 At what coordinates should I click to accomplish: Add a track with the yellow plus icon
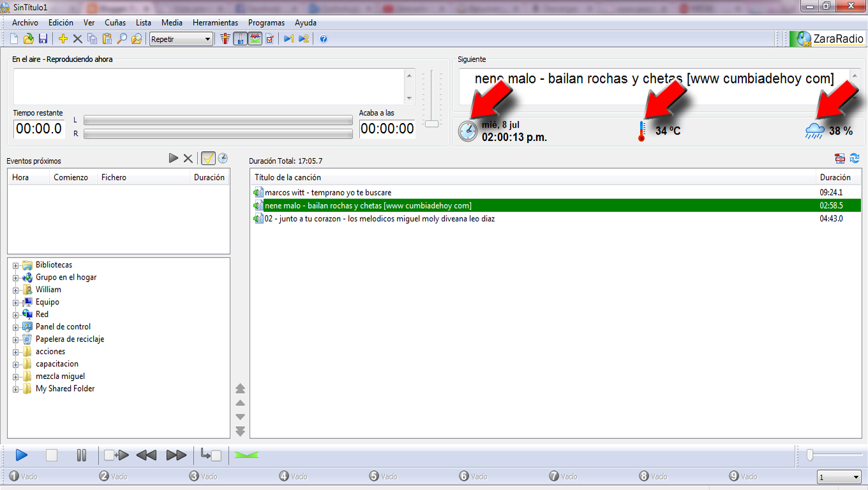[x=63, y=39]
